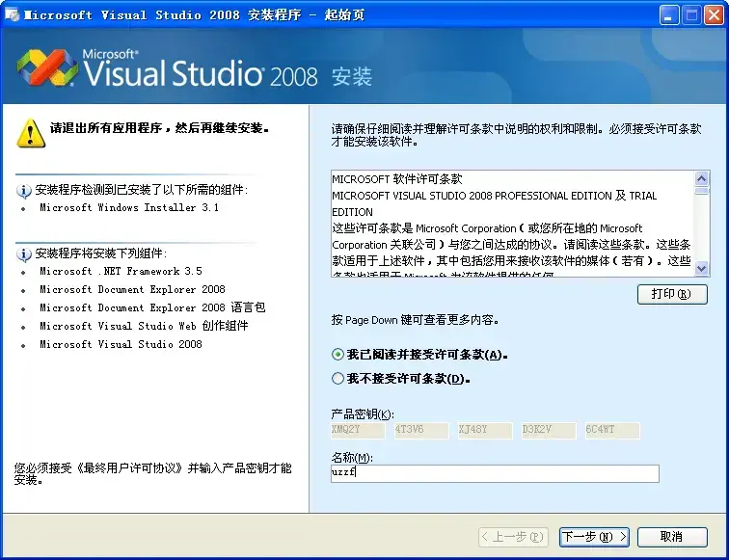Click Microsoft Visual Studio Web 创作组件 item

coord(144,326)
